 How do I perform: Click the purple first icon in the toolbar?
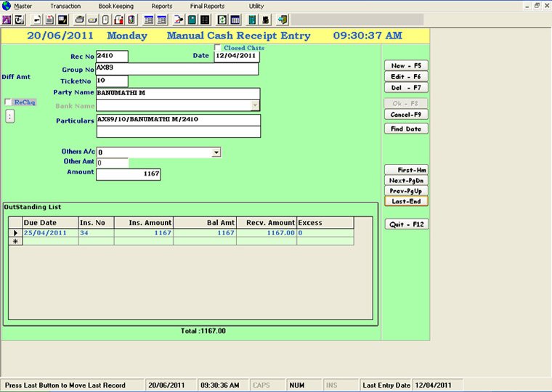7,19
